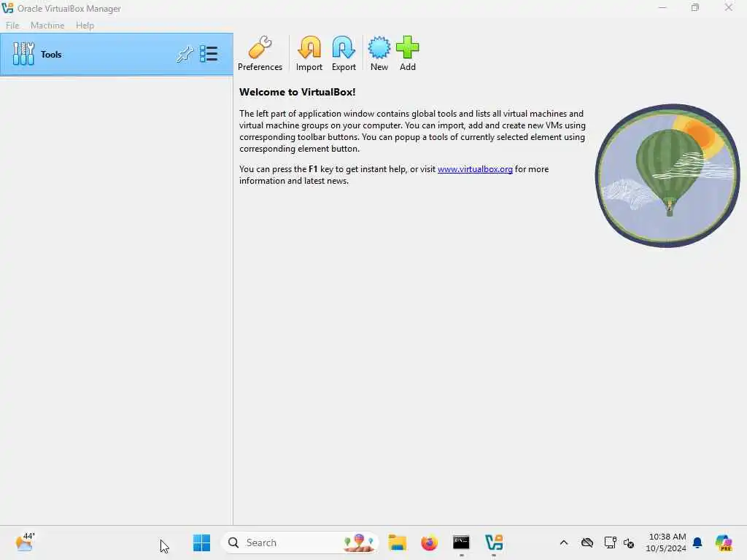Click the taskbar Search box

coord(300,542)
